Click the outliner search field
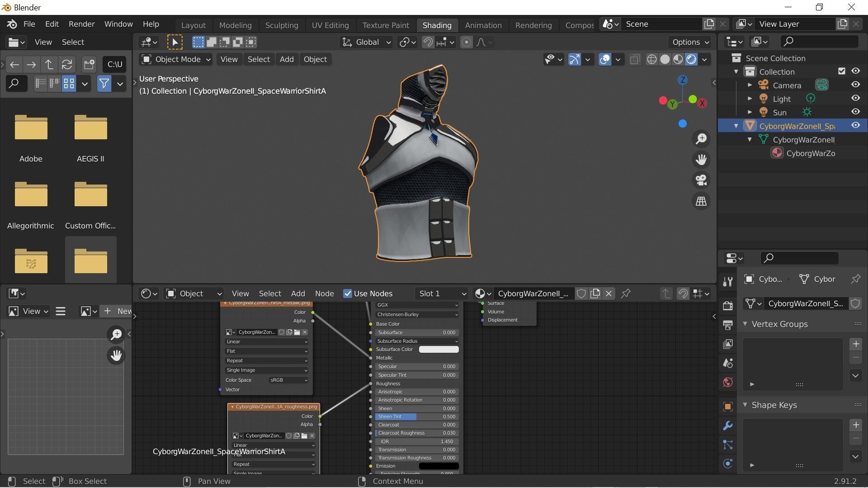This screenshot has height=488, width=868. click(x=819, y=42)
